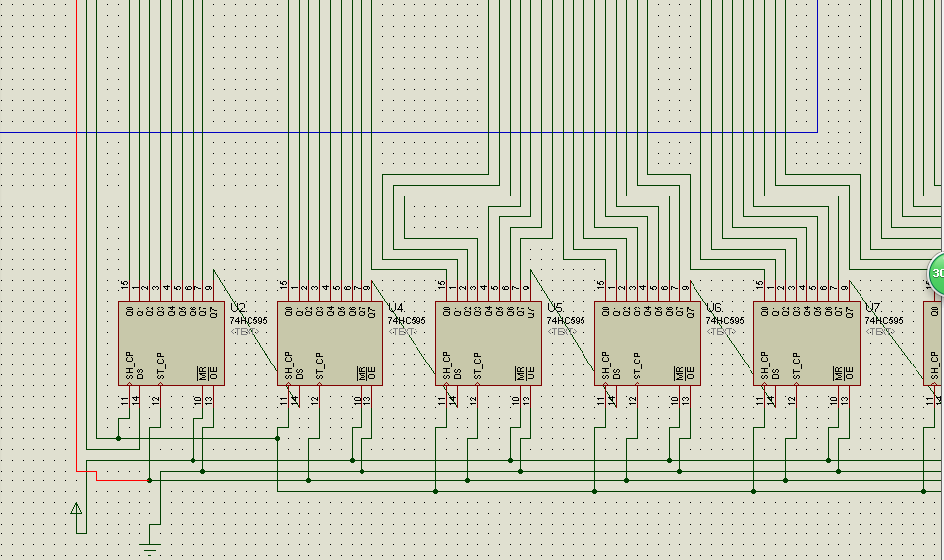944x560 pixels.
Task: Click the Q7' output label inside U2
Action: click(213, 311)
